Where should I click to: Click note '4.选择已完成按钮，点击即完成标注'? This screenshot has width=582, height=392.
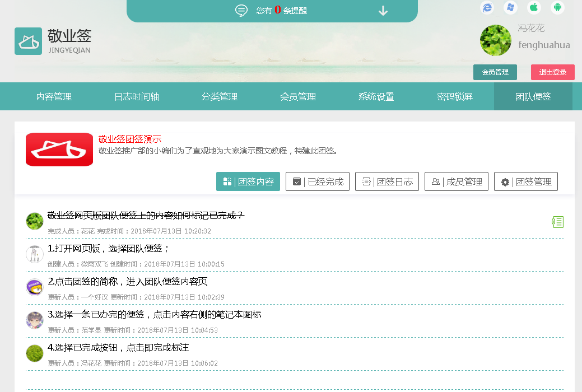[118, 347]
